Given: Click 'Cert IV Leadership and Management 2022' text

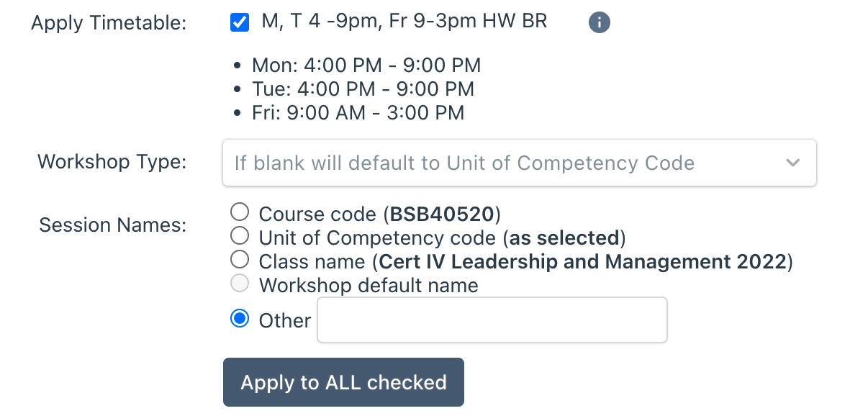Looking at the screenshot, I should (x=582, y=261).
